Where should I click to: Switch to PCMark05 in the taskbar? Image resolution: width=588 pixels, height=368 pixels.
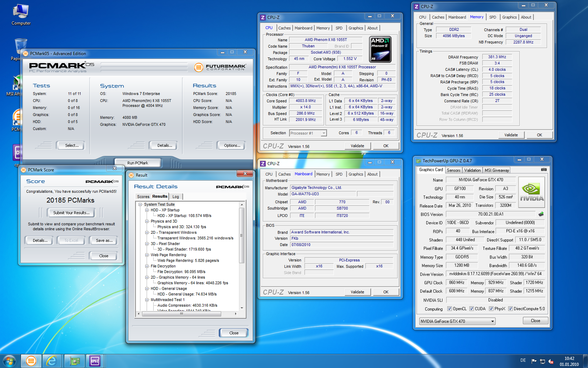(x=31, y=361)
